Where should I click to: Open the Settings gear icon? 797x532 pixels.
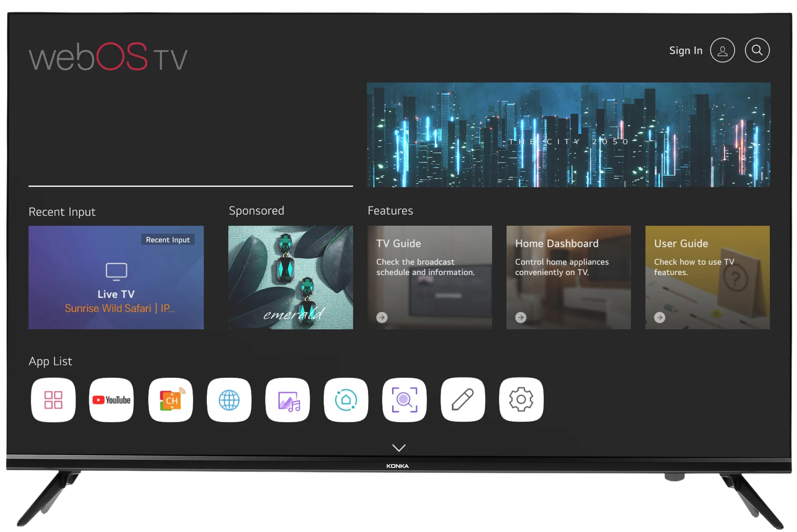(x=521, y=400)
